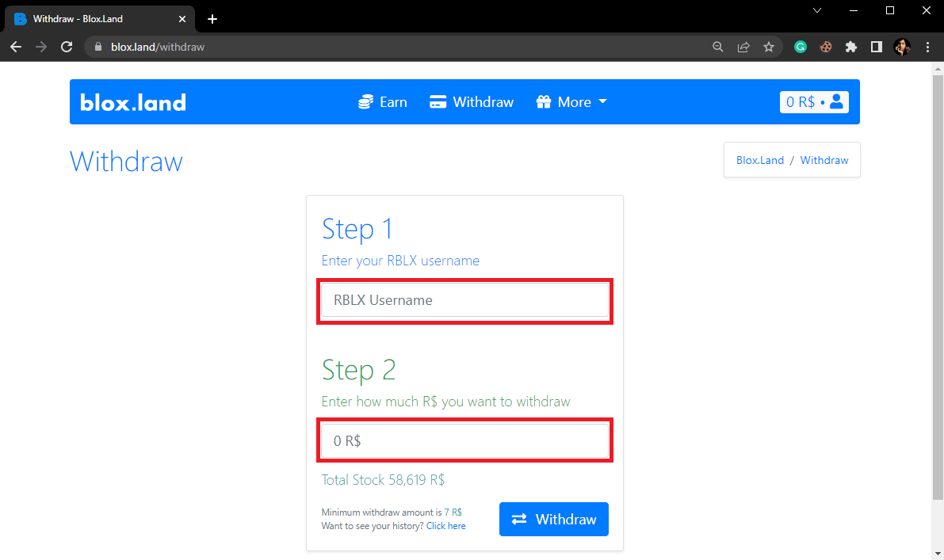Click the address bar URL blox.land/withdraw
Viewport: 944px width, 560px height.
[158, 47]
